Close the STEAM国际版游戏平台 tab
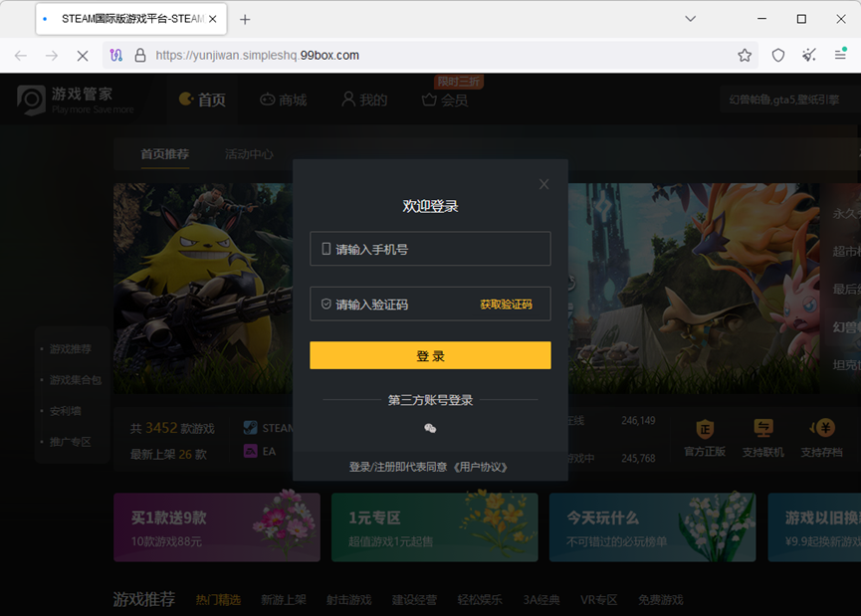Screen dimensions: 861x616 (x=212, y=19)
